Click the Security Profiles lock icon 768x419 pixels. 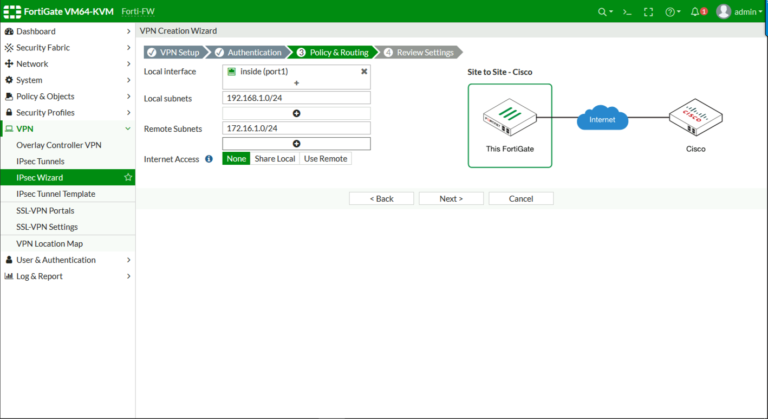coord(9,112)
